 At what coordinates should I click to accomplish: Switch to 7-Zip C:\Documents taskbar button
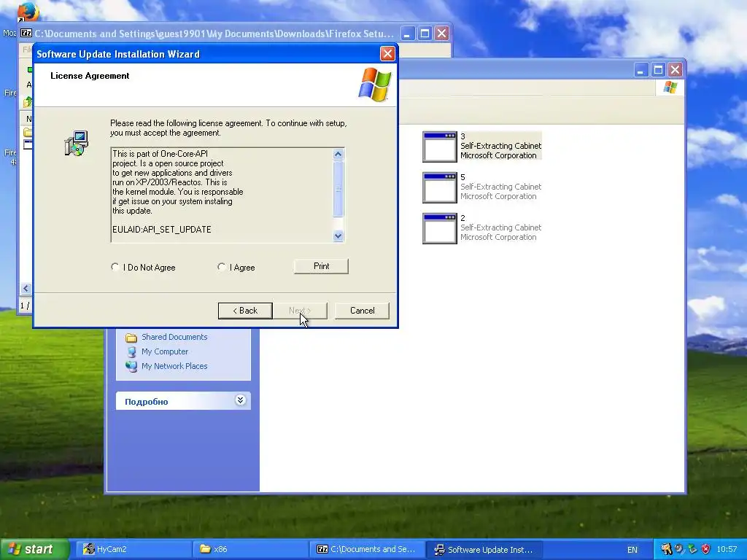click(x=368, y=549)
